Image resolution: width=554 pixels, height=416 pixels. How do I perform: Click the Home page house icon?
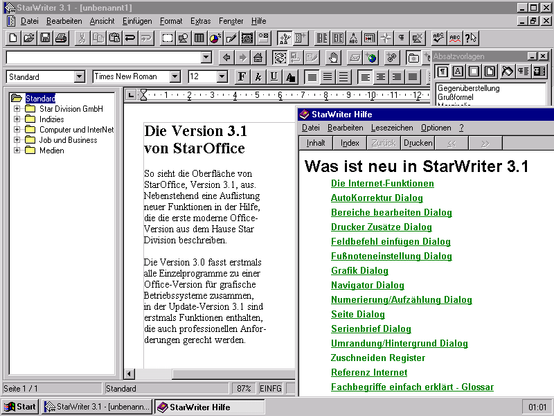(x=258, y=57)
